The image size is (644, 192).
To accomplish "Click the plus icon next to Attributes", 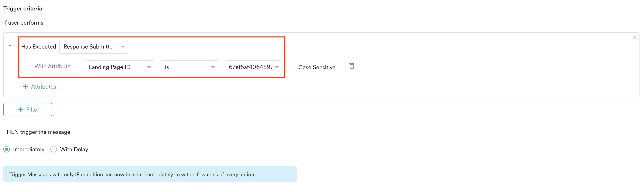I will tap(25, 87).
